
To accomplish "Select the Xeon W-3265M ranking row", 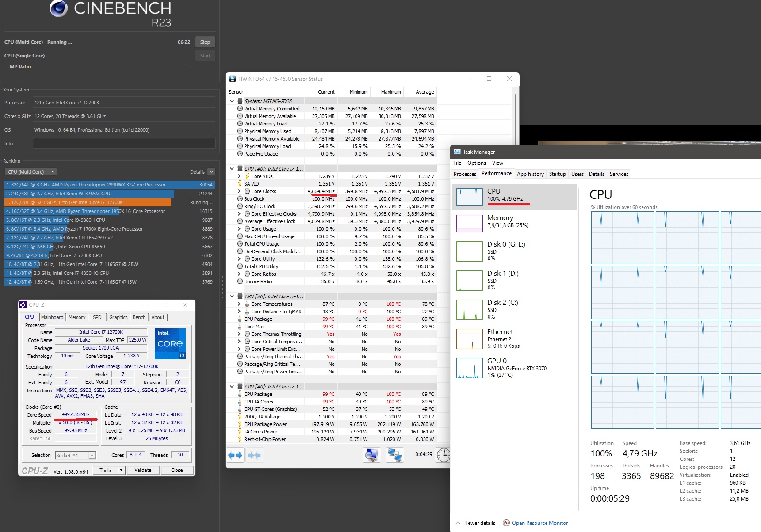I will (x=110, y=194).
